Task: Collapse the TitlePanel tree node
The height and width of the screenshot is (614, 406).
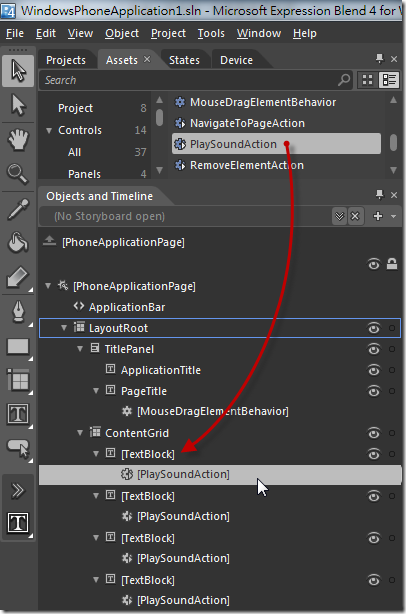Action: [80, 349]
